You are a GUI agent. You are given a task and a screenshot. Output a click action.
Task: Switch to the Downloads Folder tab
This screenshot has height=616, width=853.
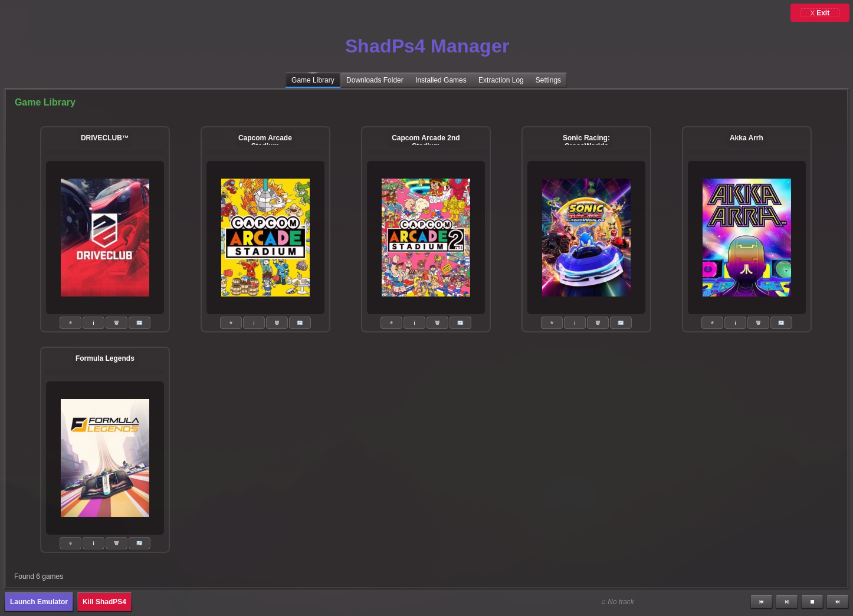[375, 80]
